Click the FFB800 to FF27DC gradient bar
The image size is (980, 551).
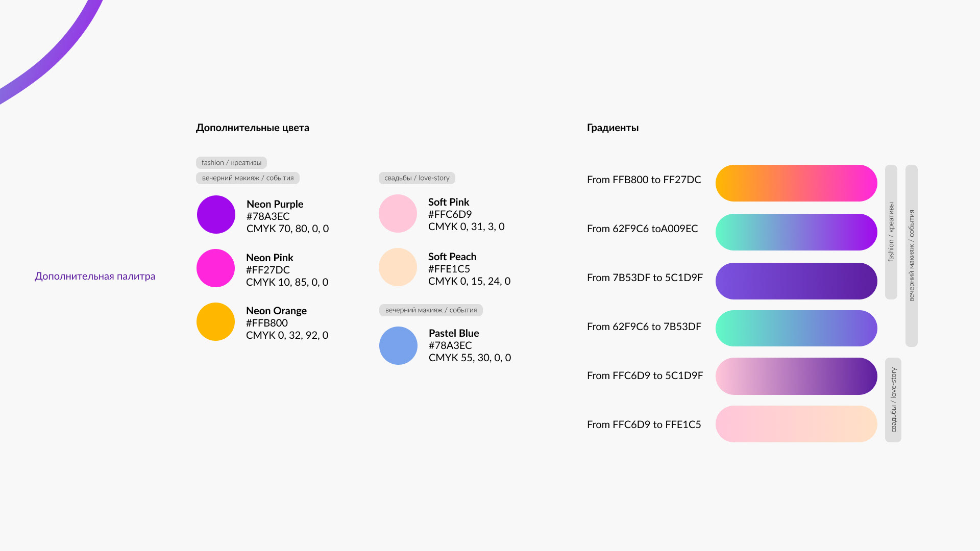point(796,183)
